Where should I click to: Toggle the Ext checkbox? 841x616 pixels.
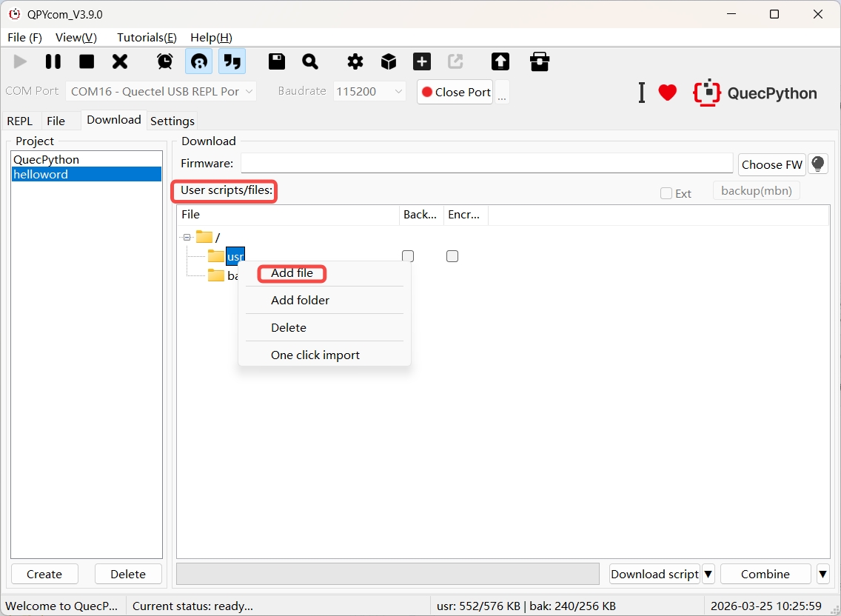pos(666,193)
